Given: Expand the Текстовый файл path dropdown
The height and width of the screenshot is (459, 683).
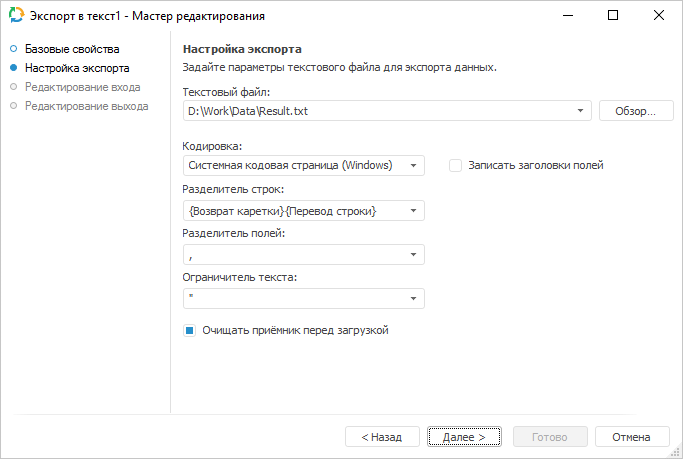Looking at the screenshot, I should point(581,111).
